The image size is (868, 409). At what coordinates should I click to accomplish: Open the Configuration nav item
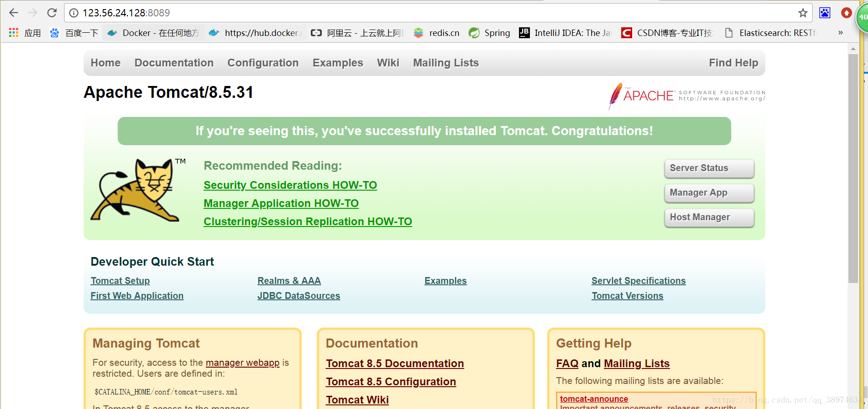pyautogui.click(x=263, y=63)
